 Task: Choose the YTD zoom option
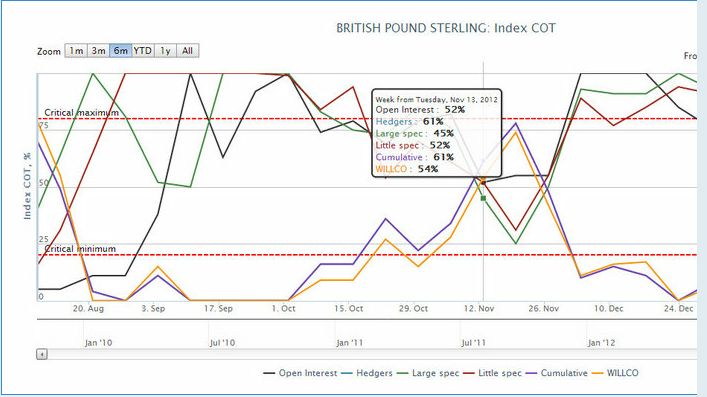click(x=143, y=51)
